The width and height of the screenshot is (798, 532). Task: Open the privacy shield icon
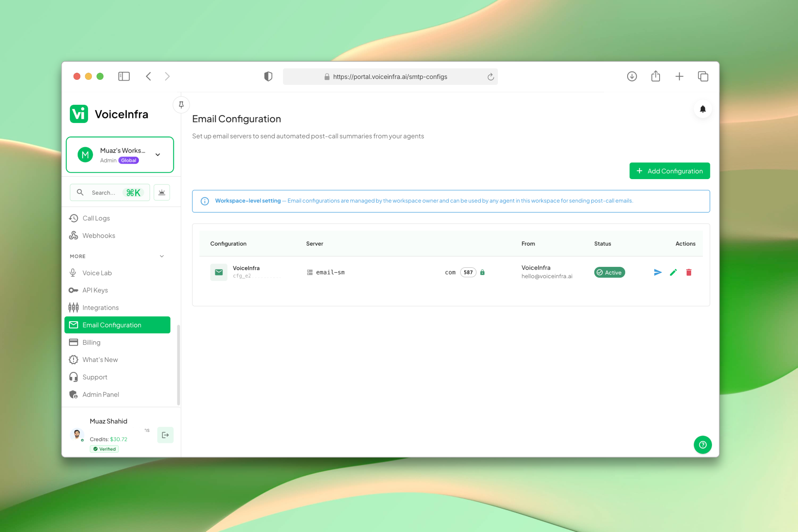268,76
